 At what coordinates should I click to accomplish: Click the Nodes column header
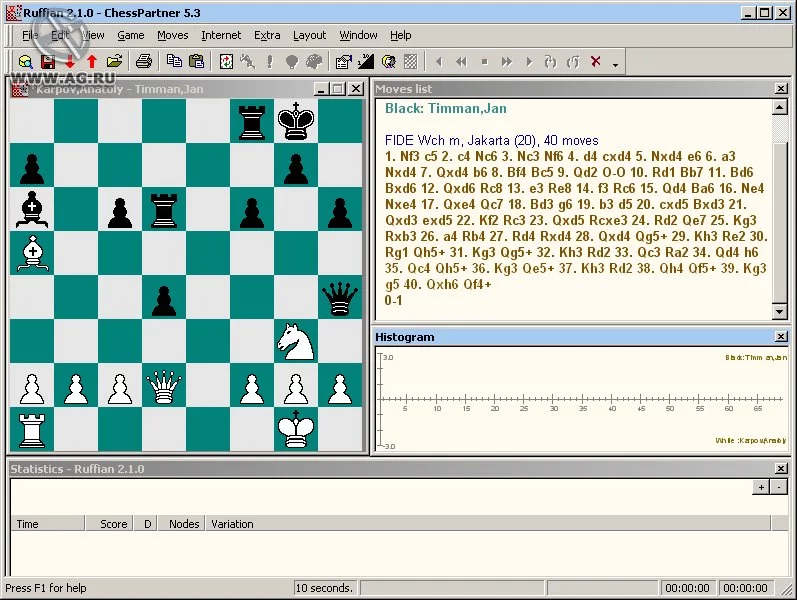182,524
